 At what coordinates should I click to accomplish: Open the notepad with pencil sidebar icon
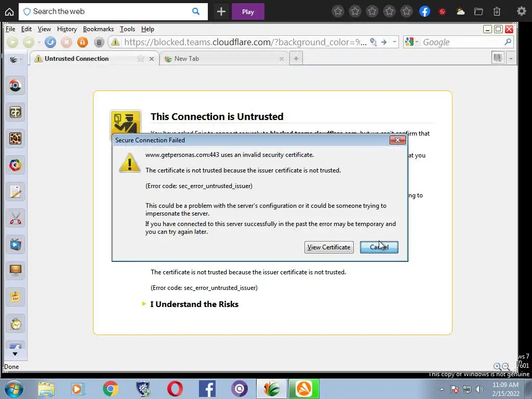pos(15,192)
